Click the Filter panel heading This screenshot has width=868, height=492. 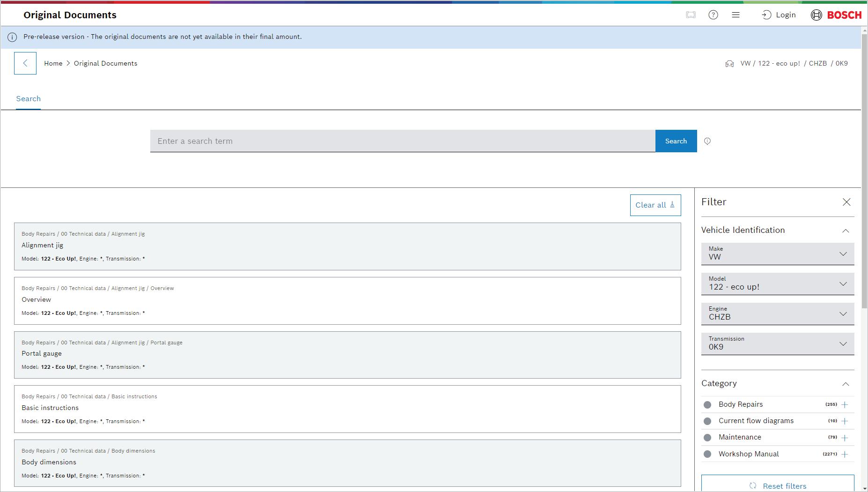coord(714,202)
